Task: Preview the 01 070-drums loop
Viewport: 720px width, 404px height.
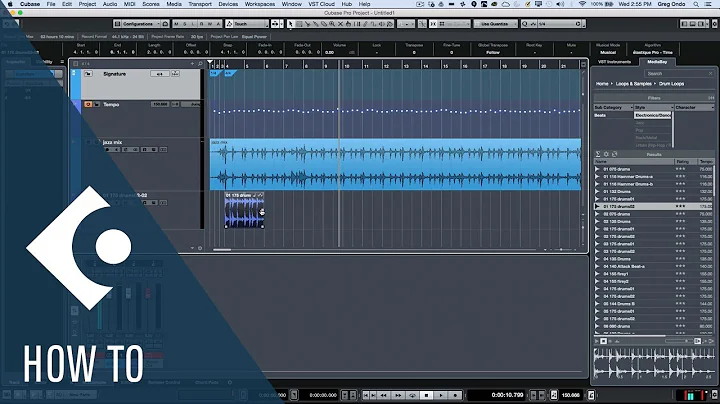Action: (x=597, y=169)
